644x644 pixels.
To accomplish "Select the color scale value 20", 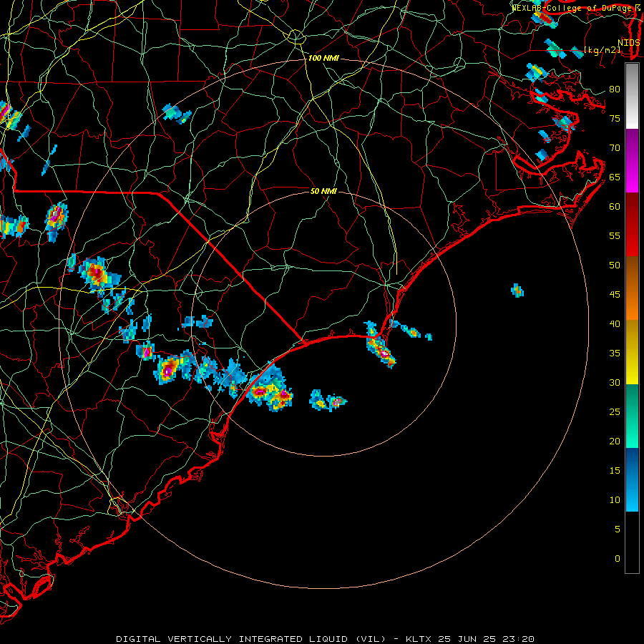I will click(615, 441).
